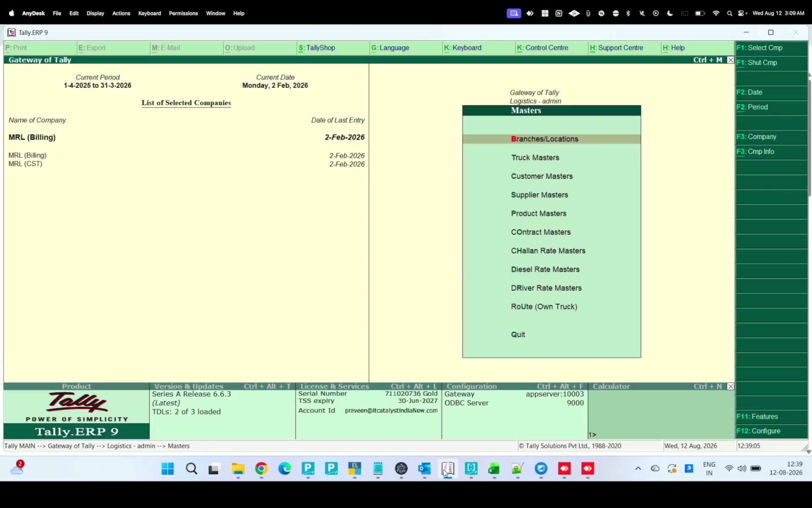Click G: Language in the top bar
Viewport: 812px width, 508px height.
[x=406, y=48]
